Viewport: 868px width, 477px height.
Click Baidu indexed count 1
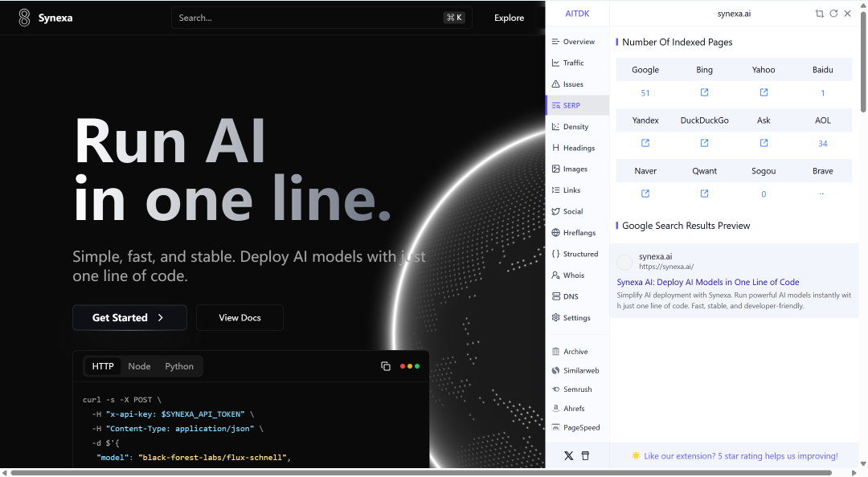click(x=823, y=93)
